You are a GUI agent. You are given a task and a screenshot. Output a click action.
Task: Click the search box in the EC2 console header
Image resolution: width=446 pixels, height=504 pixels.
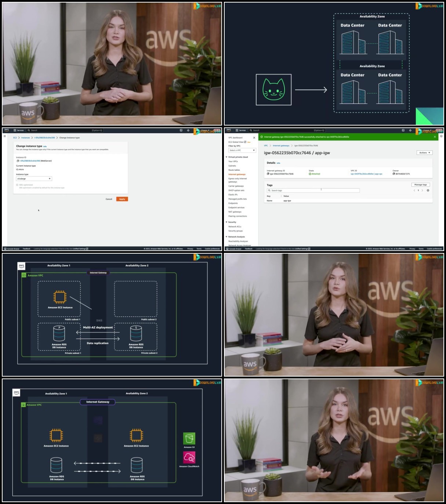point(65,130)
